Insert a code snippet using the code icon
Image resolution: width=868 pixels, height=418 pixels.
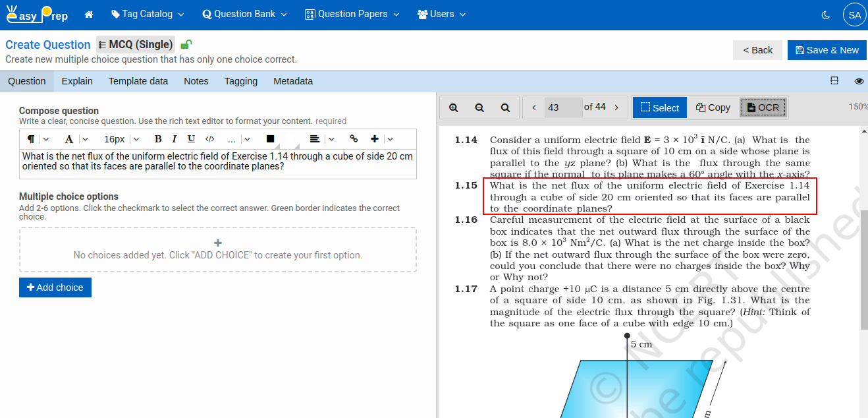click(x=209, y=138)
